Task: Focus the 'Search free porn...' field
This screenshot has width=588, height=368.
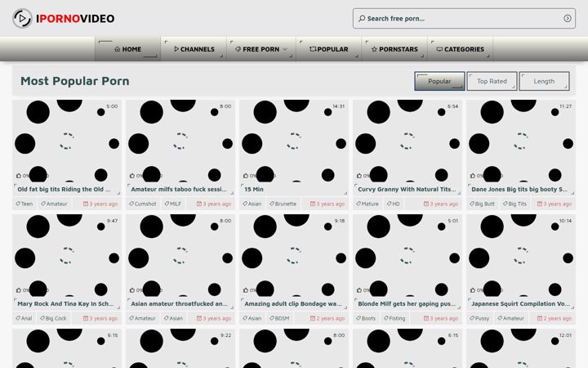Action: click(x=464, y=18)
